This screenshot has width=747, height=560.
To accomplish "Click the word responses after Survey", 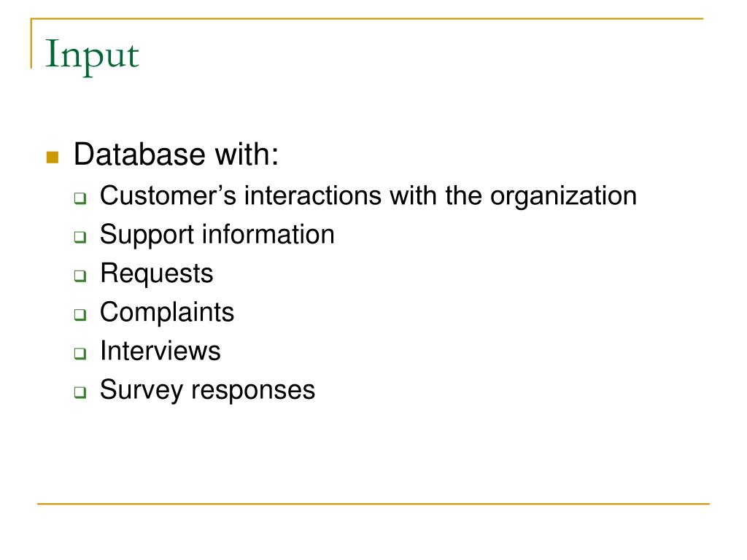I will coord(253,392).
